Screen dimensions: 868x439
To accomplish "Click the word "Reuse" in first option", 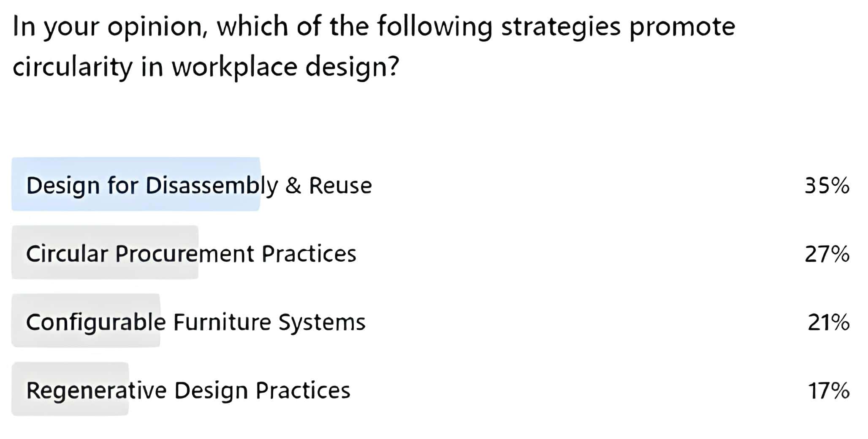I will 340,185.
